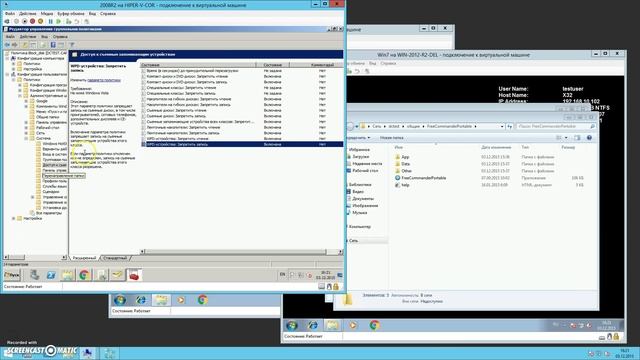
Task: Pause the 2008R2 virtual machine from the toolbar
Action: pos(51,21)
